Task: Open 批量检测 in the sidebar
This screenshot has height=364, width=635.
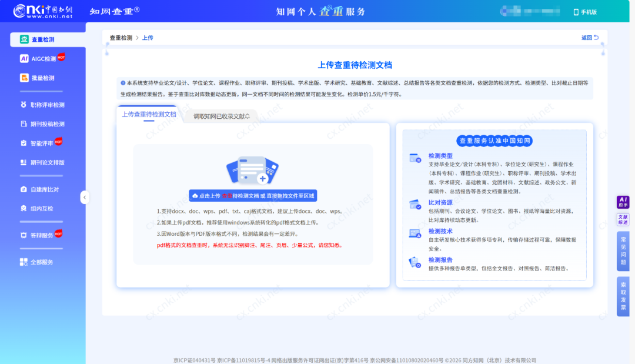Action: pyautogui.click(x=43, y=78)
